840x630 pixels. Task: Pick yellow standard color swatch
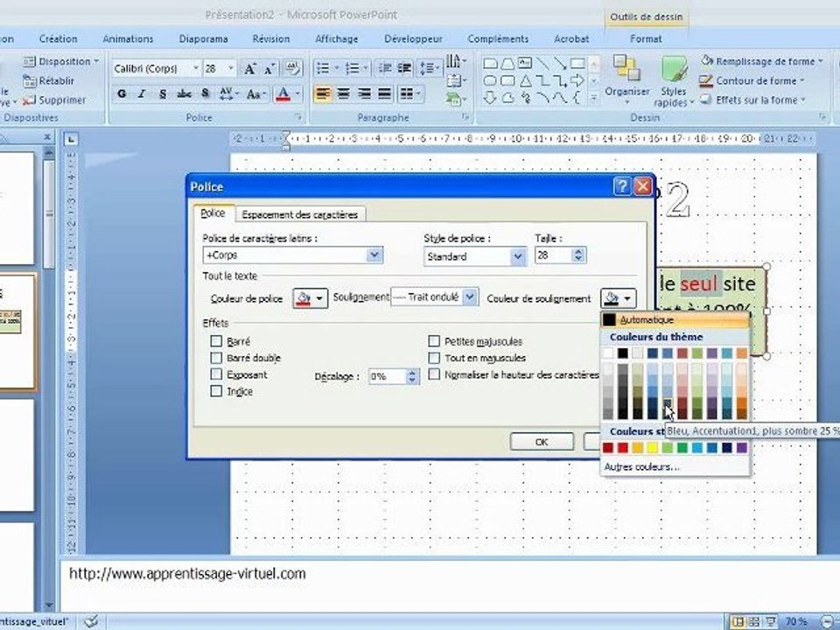point(653,448)
